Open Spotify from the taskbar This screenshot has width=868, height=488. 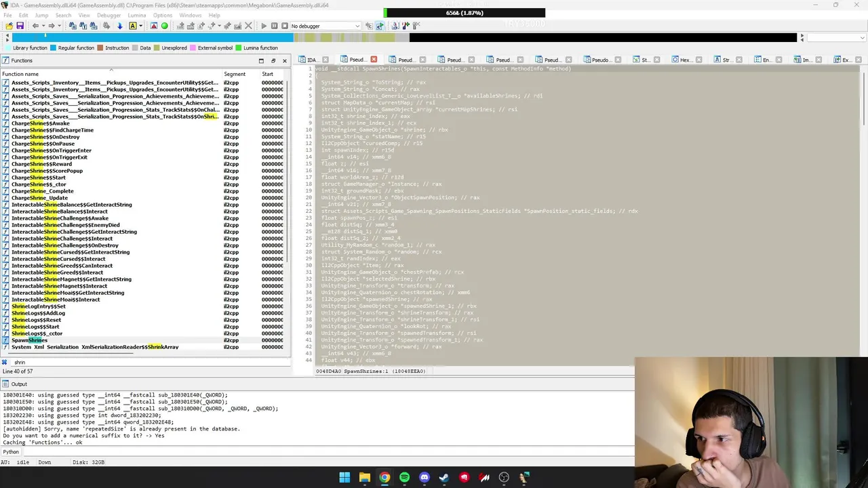tap(404, 477)
